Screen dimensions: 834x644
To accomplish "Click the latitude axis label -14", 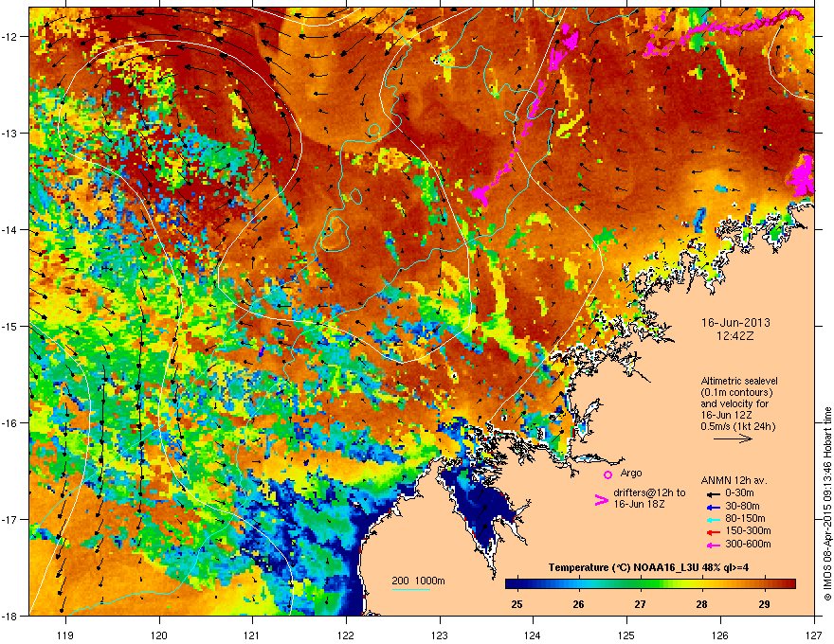I will 9,230.
